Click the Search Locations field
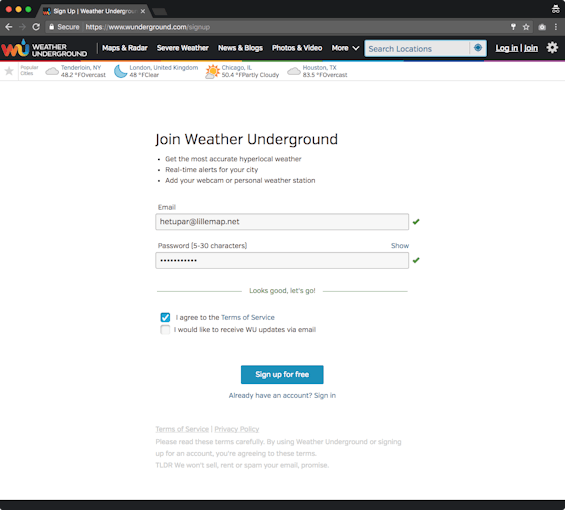 coord(417,48)
